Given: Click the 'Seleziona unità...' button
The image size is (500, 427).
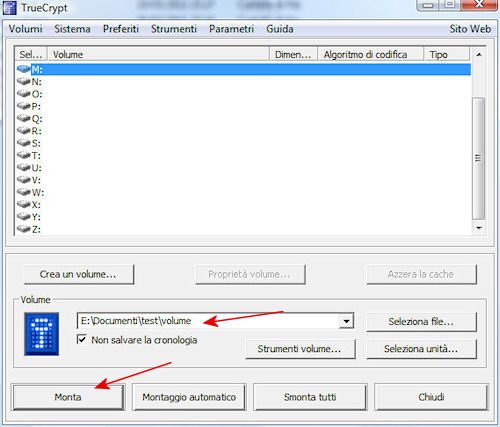Looking at the screenshot, I should coord(421,349).
